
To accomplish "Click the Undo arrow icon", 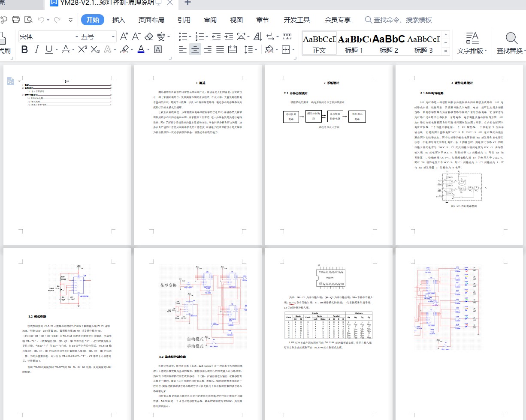I will point(41,20).
